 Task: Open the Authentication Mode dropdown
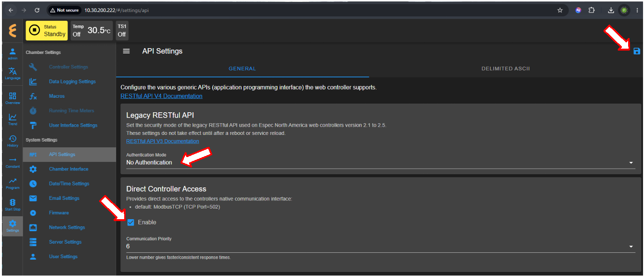tap(380, 163)
